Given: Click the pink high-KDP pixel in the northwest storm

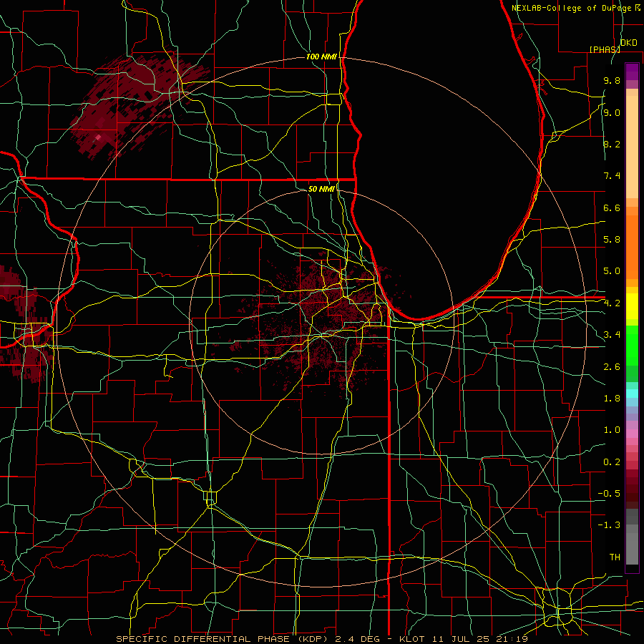Looking at the screenshot, I should (98, 137).
